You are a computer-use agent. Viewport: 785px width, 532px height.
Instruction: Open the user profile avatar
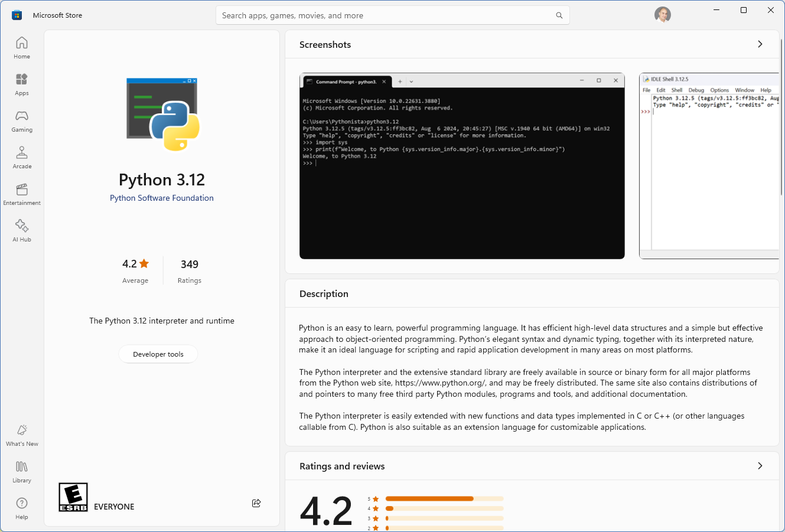(662, 15)
